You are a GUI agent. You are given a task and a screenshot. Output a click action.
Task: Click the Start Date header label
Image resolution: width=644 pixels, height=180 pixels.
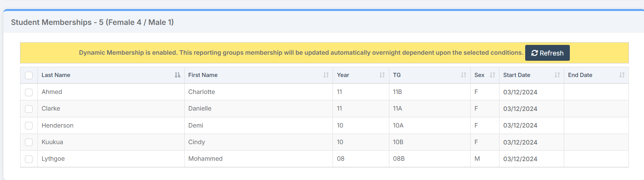pyautogui.click(x=516, y=75)
